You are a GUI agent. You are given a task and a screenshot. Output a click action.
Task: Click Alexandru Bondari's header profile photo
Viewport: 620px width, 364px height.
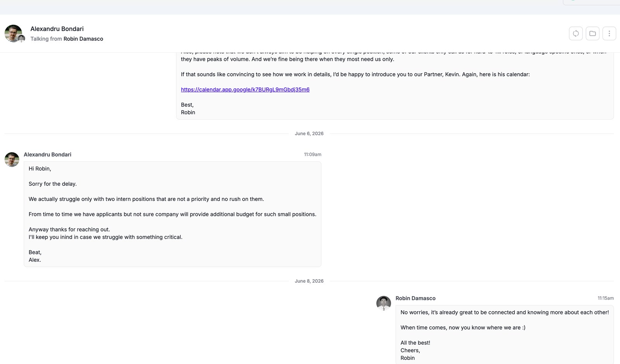coord(13,33)
